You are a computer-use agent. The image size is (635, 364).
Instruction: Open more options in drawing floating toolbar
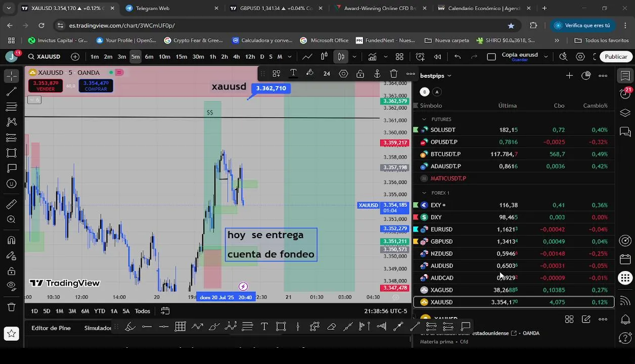(411, 74)
